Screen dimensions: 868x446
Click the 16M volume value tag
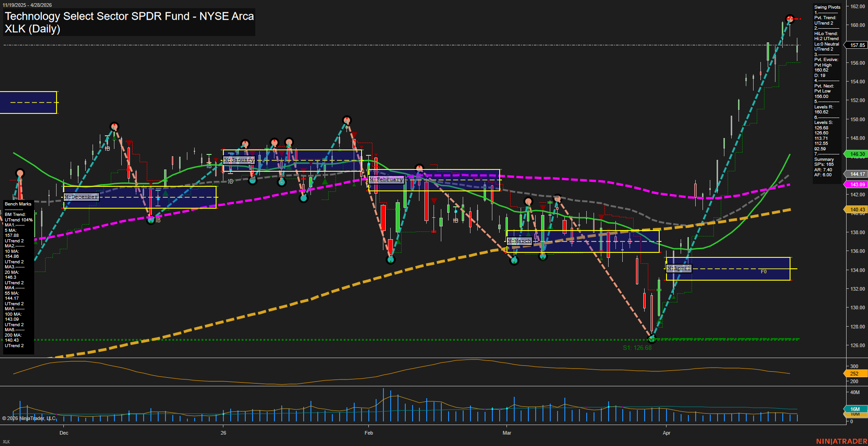[855, 409]
